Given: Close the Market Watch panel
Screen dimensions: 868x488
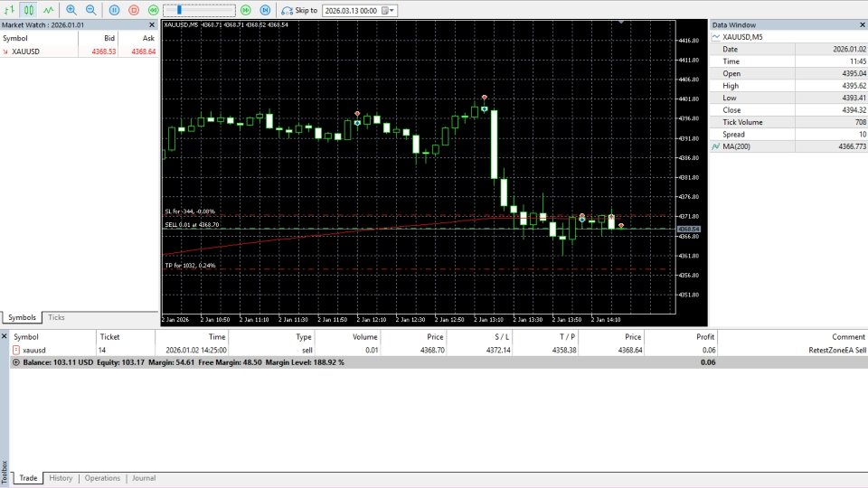Looking at the screenshot, I should tap(152, 25).
